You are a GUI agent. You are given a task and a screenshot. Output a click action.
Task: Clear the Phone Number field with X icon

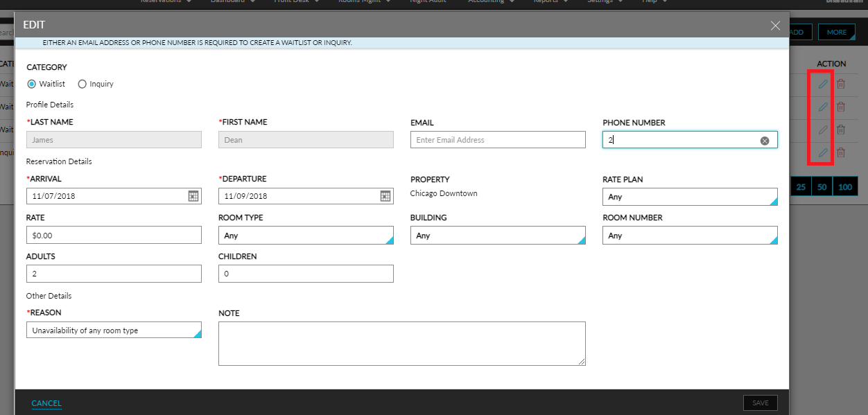coord(765,141)
